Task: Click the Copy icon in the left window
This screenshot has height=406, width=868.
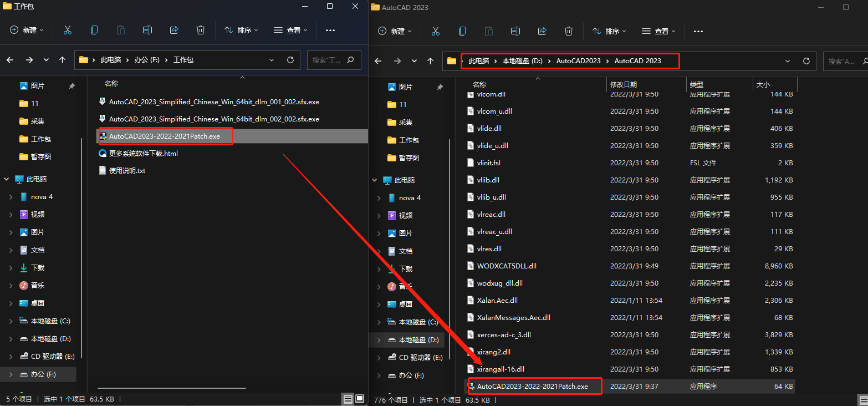Action: coord(94,31)
